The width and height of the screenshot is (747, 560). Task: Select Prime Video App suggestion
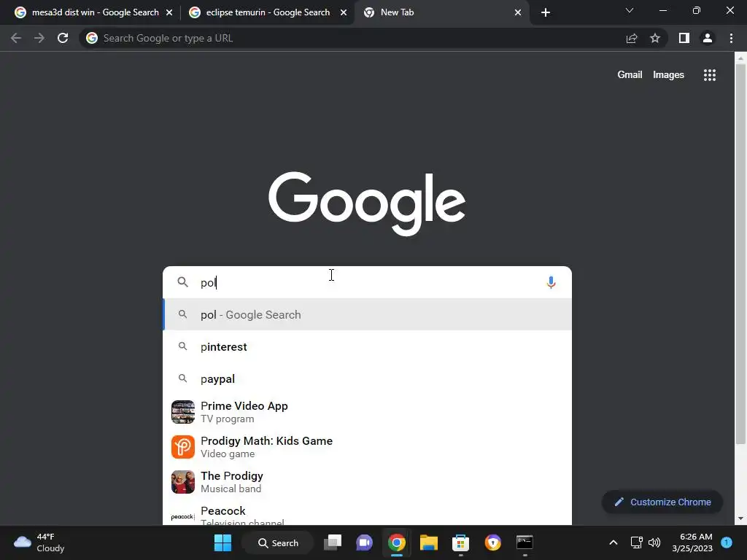[x=367, y=412]
